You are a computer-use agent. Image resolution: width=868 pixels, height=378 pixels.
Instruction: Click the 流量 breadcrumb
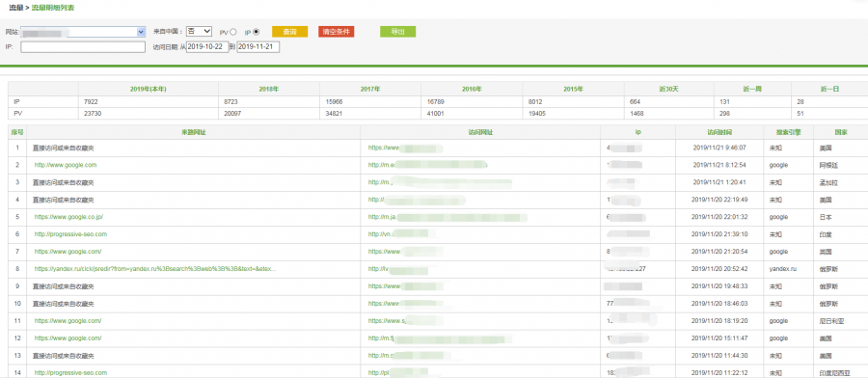(x=16, y=7)
